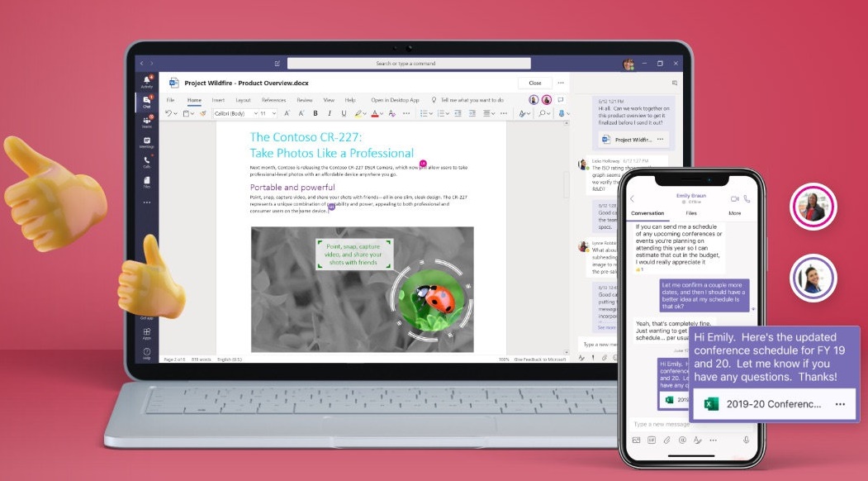Click the phone's Type a new message field
The width and height of the screenshot is (868, 481).
pyautogui.click(x=690, y=425)
